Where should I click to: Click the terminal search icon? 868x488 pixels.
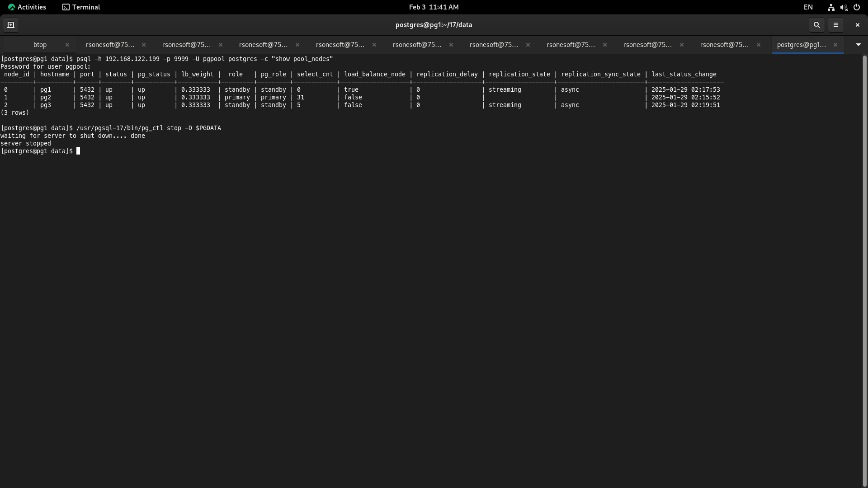(x=816, y=25)
